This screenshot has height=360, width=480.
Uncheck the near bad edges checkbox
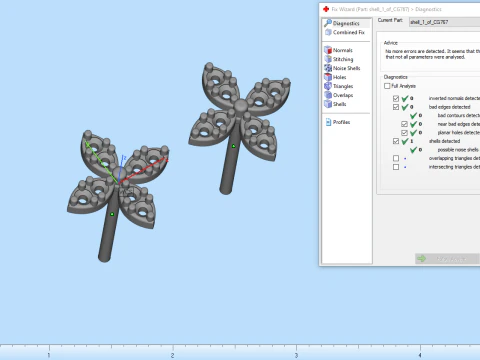(x=404, y=124)
